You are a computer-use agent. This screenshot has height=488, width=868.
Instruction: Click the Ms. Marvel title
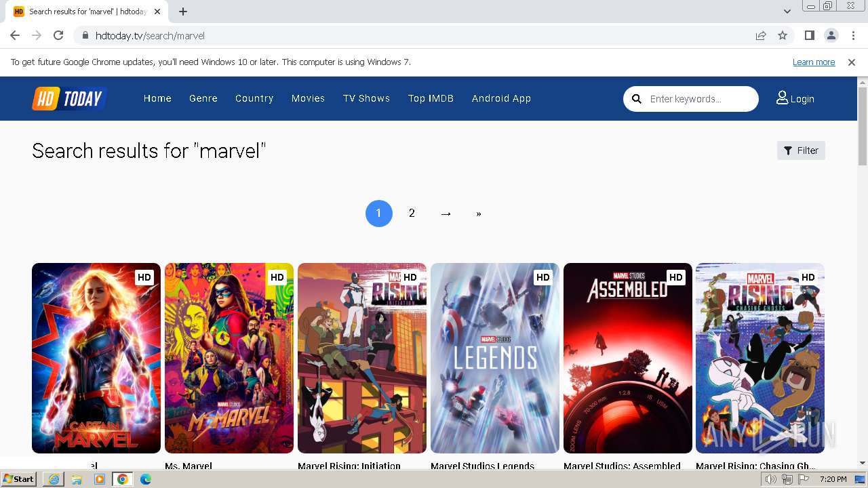click(x=189, y=466)
